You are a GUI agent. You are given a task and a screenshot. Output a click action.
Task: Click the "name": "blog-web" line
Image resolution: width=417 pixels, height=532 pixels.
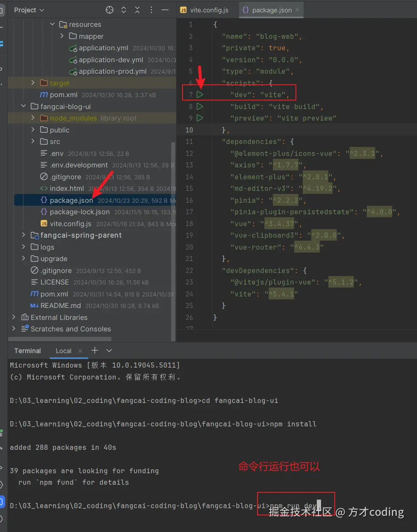262,36
